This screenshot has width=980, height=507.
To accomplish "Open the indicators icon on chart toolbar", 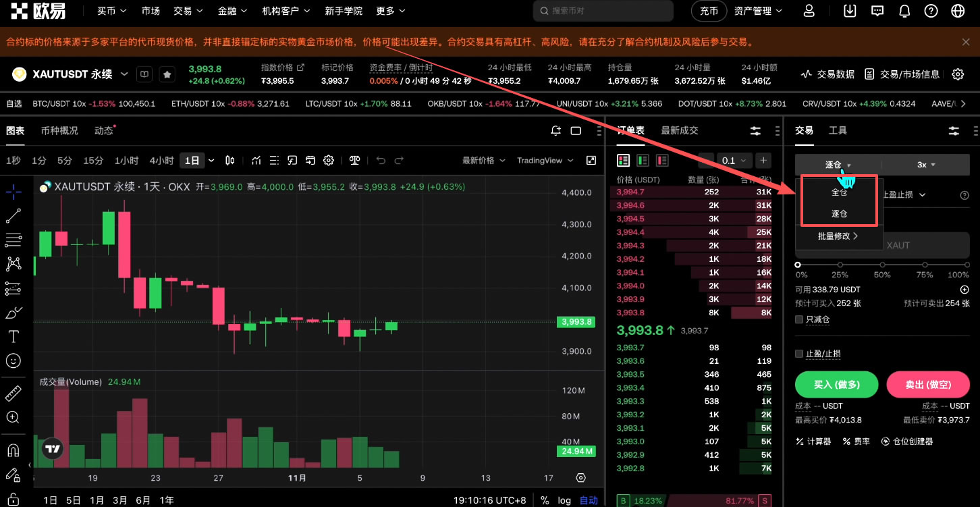I will (x=256, y=160).
